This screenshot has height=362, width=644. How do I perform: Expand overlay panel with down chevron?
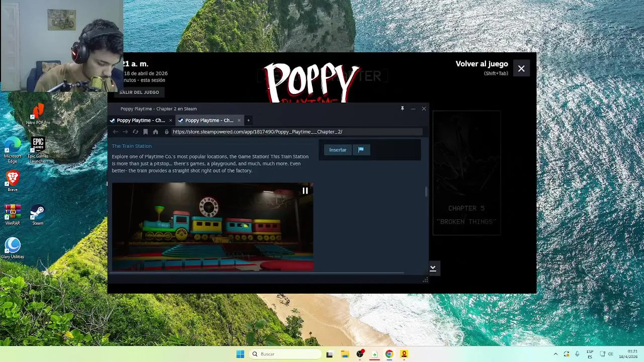tap(433, 268)
